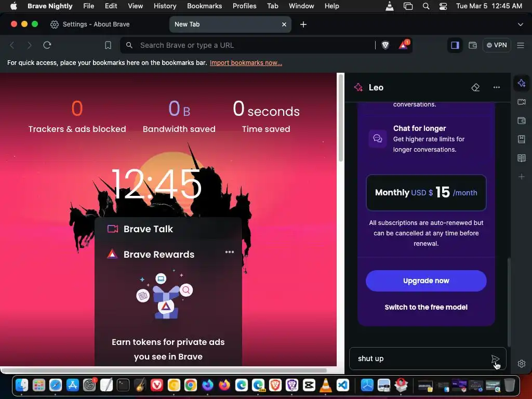Go back to previous page

(x=12, y=45)
